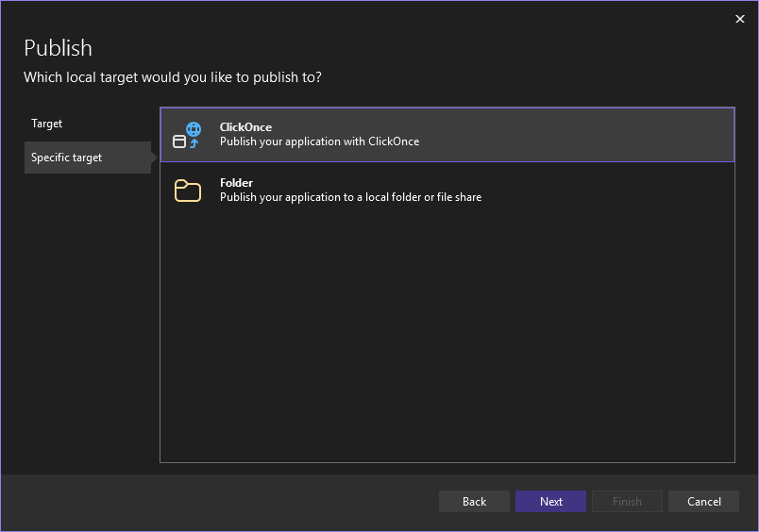Viewport: 759px width, 532px height.
Task: Cancel the Publish wizard
Action: 703,502
